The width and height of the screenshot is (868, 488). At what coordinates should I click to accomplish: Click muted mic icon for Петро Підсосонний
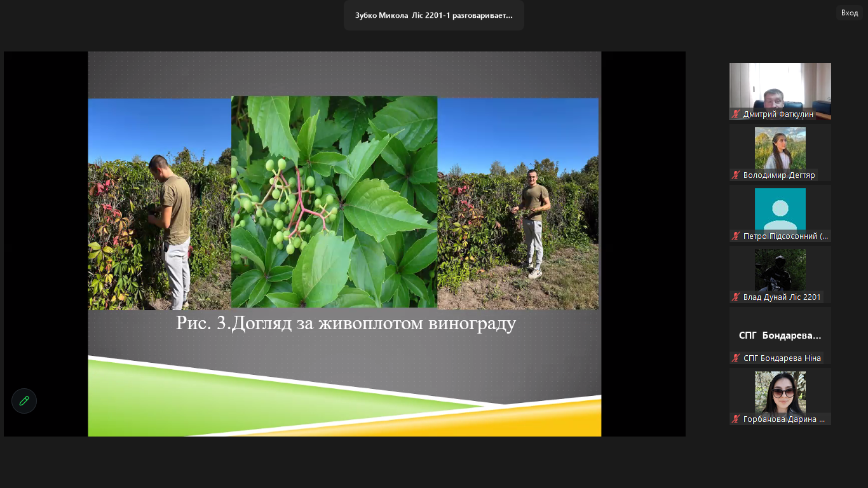point(736,236)
